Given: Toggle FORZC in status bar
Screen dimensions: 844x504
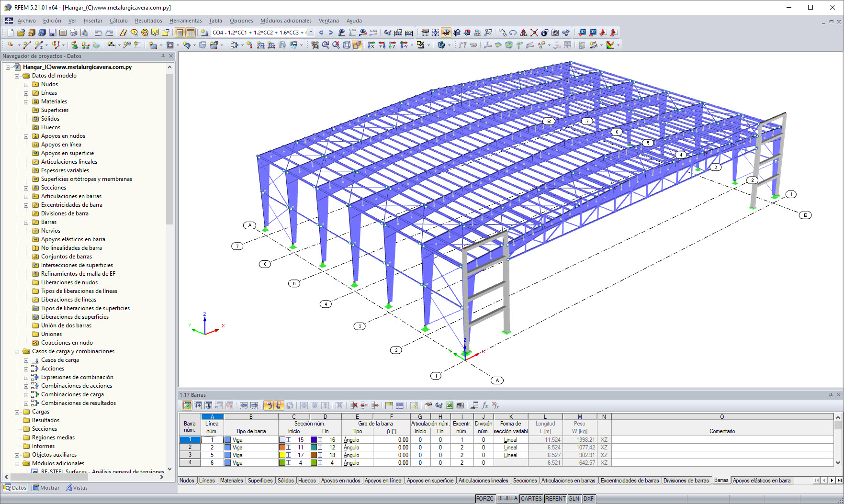Looking at the screenshot, I should coord(484,499).
